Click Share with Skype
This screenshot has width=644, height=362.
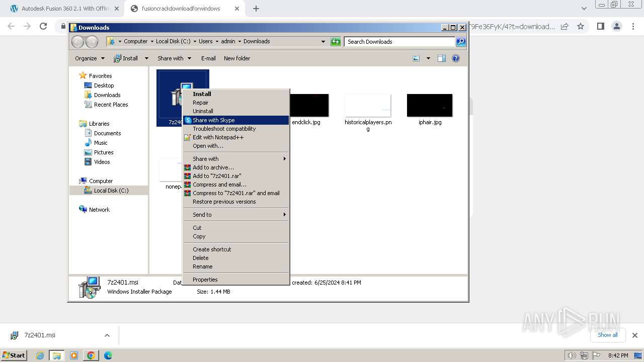[x=236, y=120]
